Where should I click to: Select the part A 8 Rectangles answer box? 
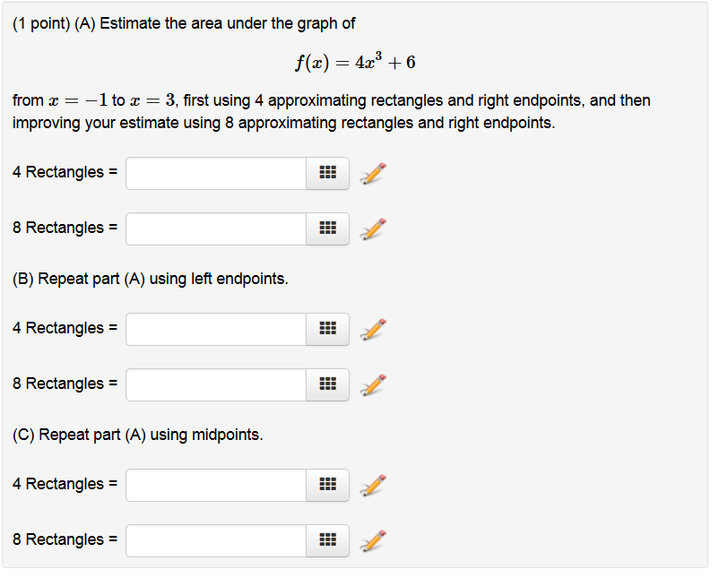215,229
